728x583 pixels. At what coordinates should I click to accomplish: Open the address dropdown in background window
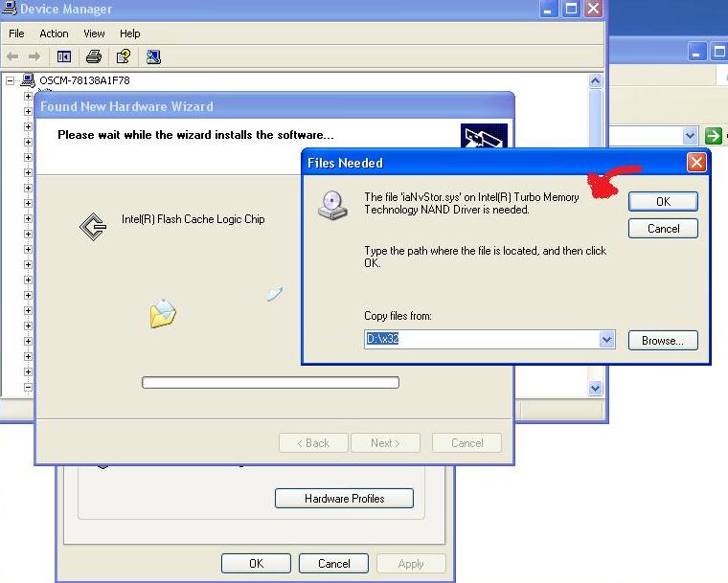(690, 136)
